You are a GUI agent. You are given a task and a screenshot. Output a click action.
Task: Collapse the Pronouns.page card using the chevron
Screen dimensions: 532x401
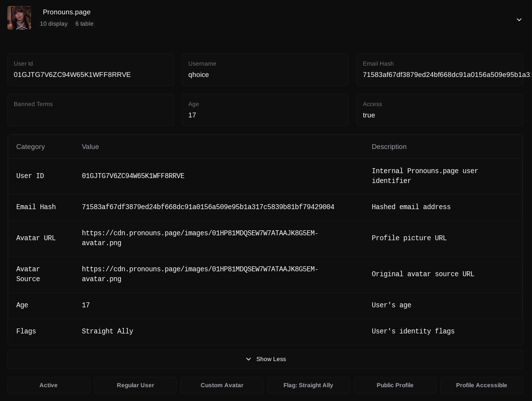coord(519,20)
